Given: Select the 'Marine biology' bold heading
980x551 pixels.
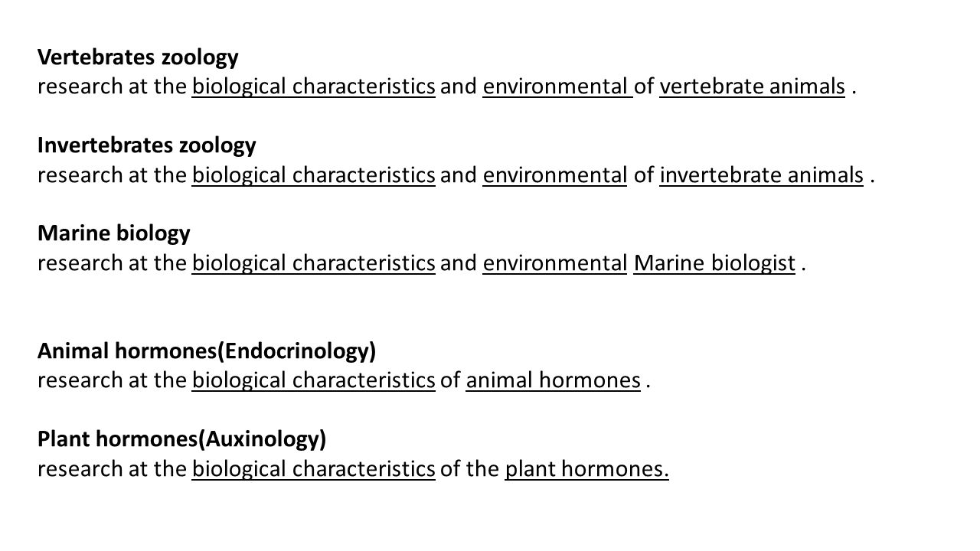Looking at the screenshot, I should (x=114, y=233).
